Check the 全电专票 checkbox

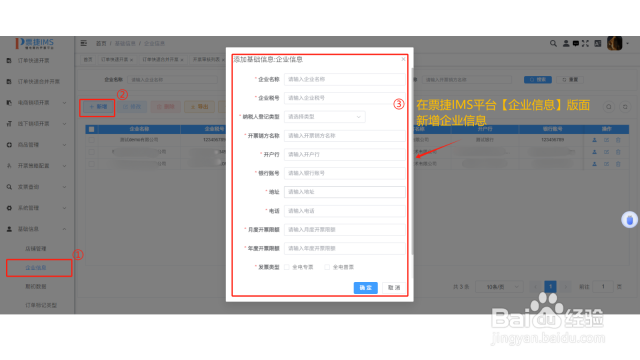pos(287,267)
